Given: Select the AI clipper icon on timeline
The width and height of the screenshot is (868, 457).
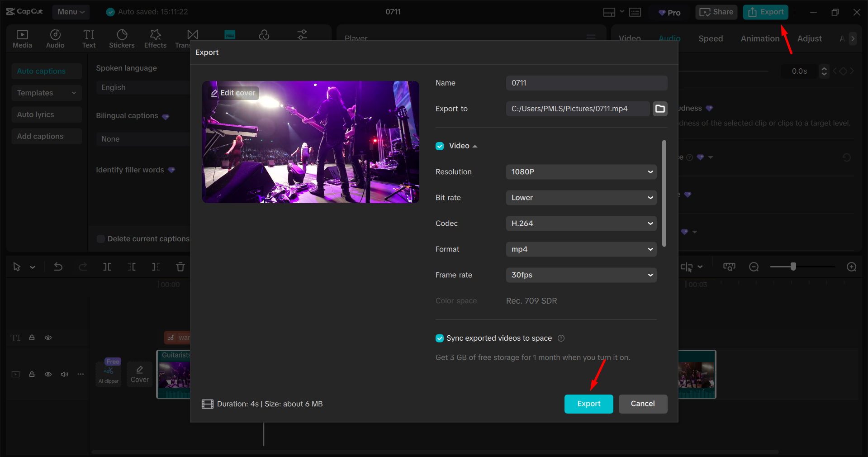Looking at the screenshot, I should coord(108,372).
